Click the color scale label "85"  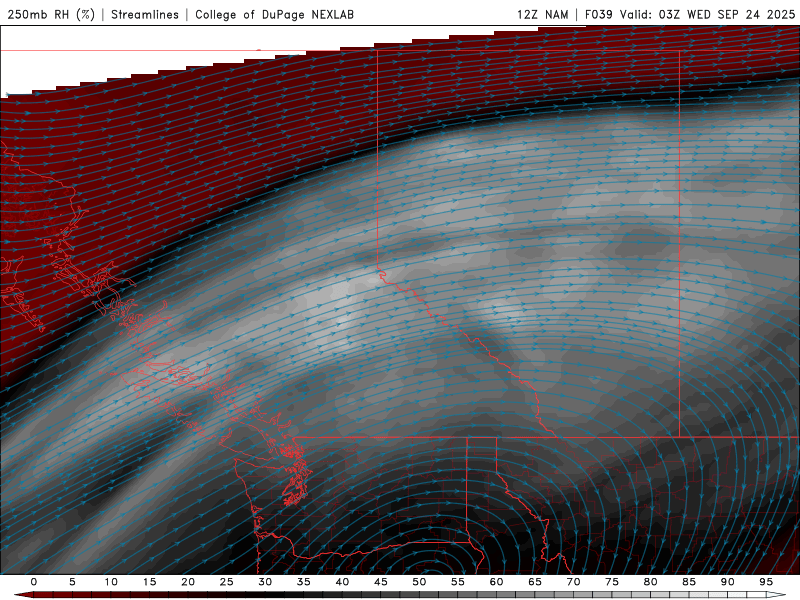(689, 582)
